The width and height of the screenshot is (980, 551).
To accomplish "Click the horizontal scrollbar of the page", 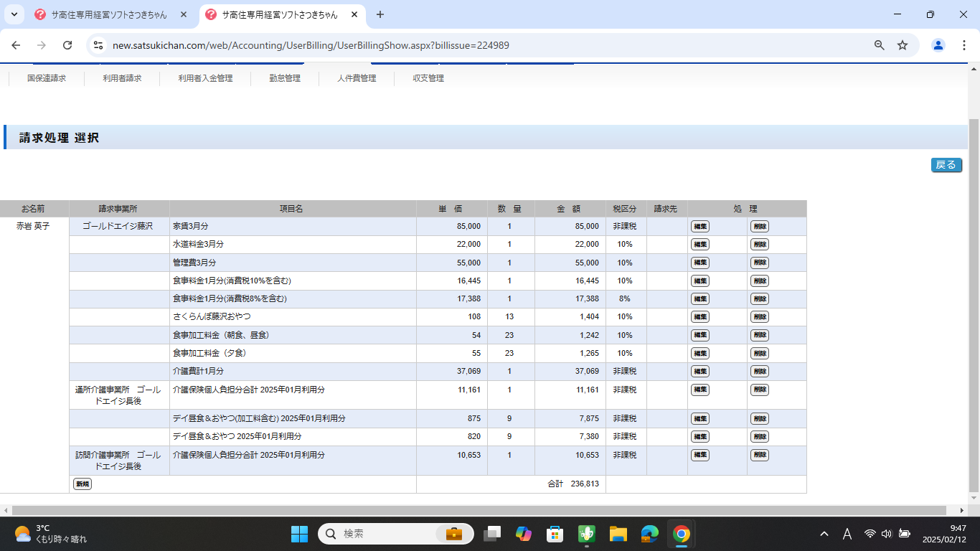I will [481, 510].
